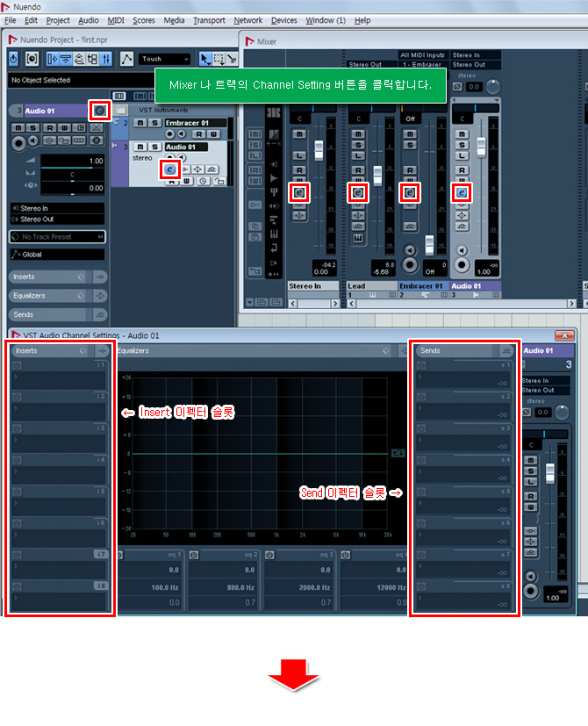Record enable Audio 01 in Inspector
Image resolution: width=588 pixels, height=726 pixels.
click(19, 143)
